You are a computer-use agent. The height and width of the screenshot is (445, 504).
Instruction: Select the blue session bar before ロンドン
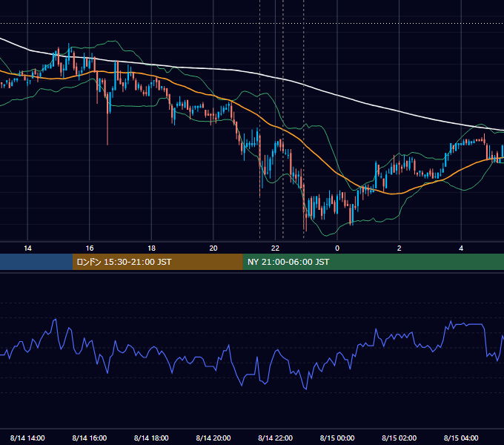pyautogui.click(x=36, y=262)
